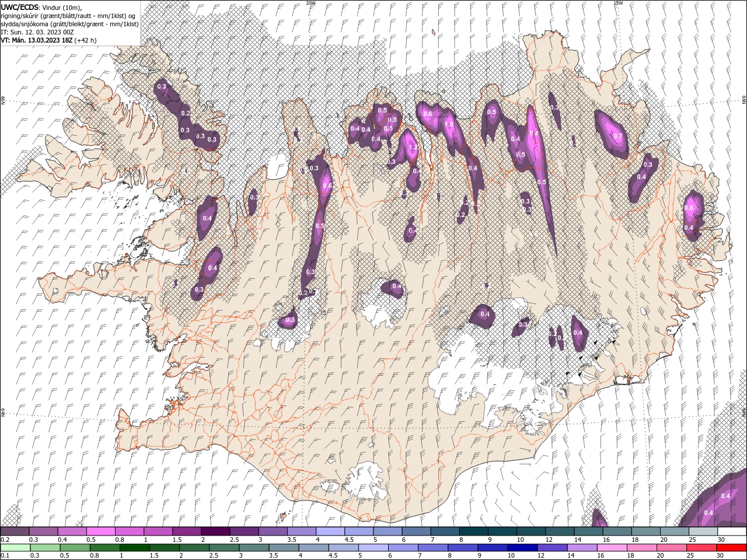This screenshot has width=747, height=560.
Task: Click the 'rigning/skúrir' legend description line
Action: [x=69, y=16]
